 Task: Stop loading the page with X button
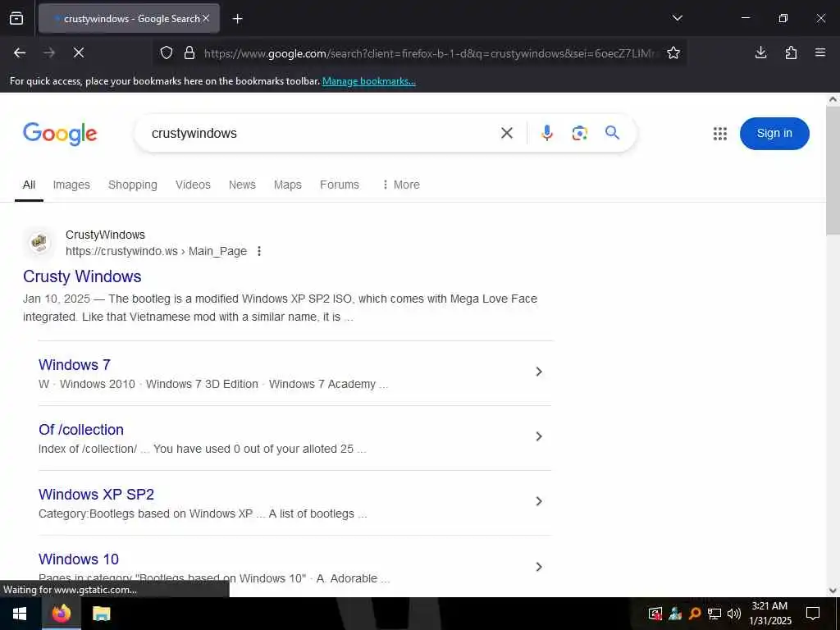click(78, 52)
